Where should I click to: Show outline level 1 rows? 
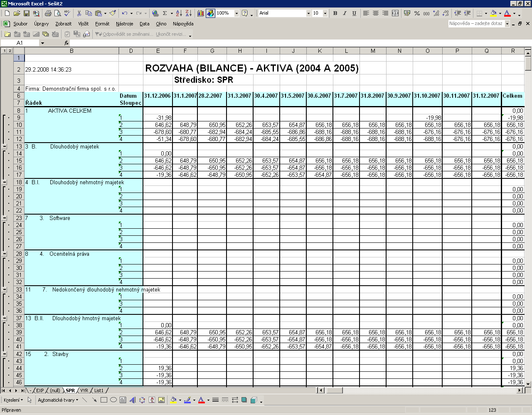click(5, 51)
